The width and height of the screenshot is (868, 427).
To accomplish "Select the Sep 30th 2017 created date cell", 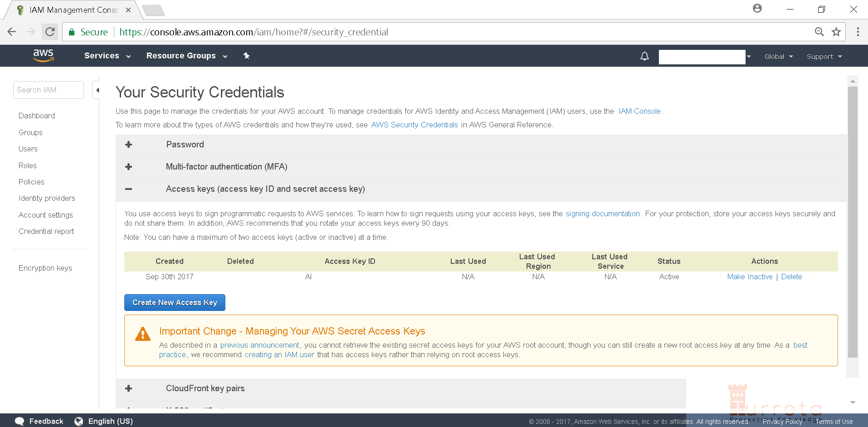I will tap(169, 277).
